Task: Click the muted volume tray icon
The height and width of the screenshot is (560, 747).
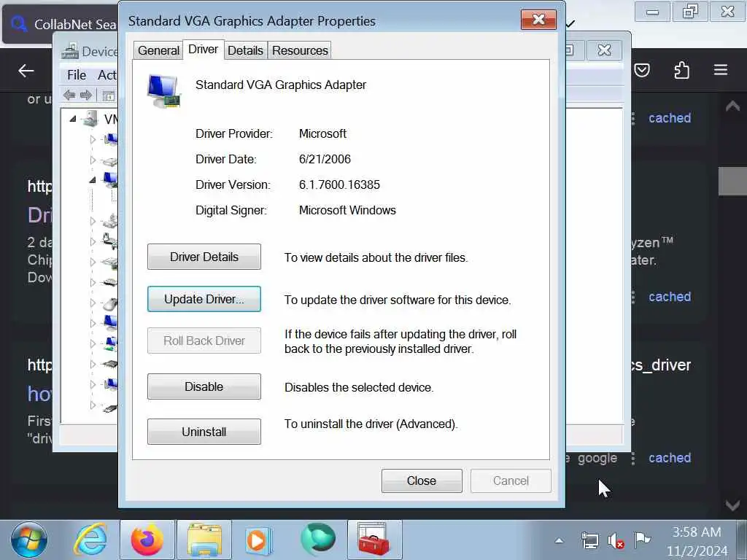Action: pyautogui.click(x=616, y=541)
